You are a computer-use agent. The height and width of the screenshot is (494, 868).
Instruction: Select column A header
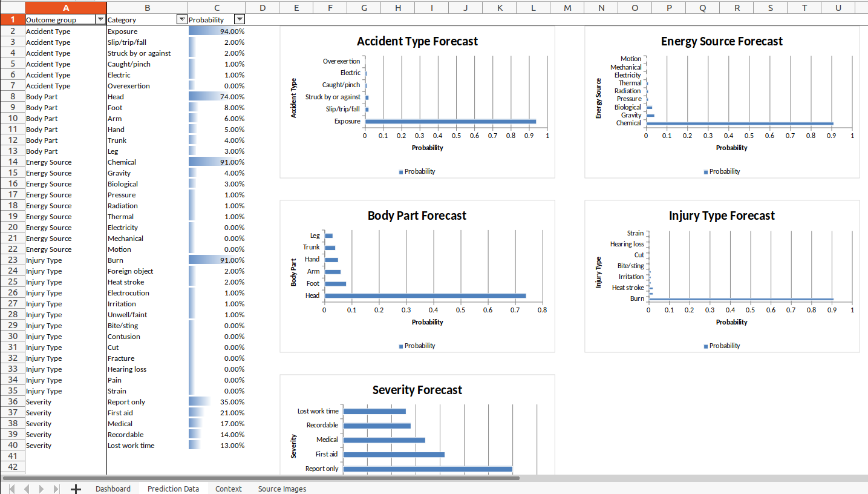66,7
